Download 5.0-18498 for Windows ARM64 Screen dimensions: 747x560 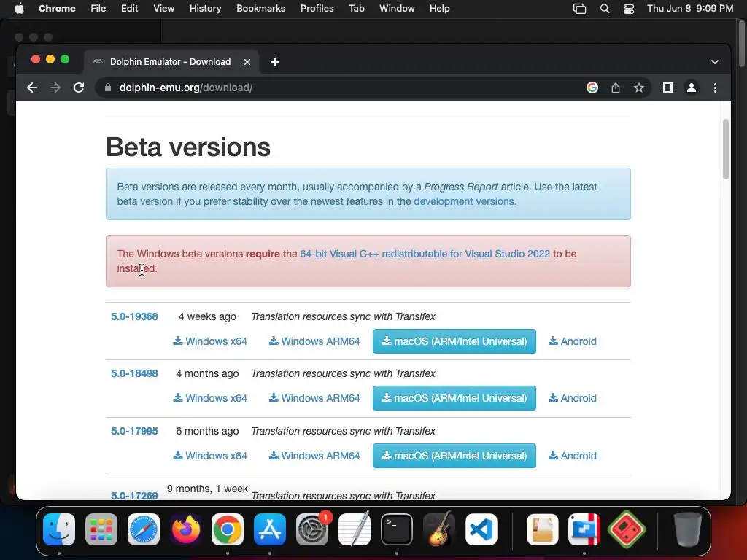pos(314,398)
